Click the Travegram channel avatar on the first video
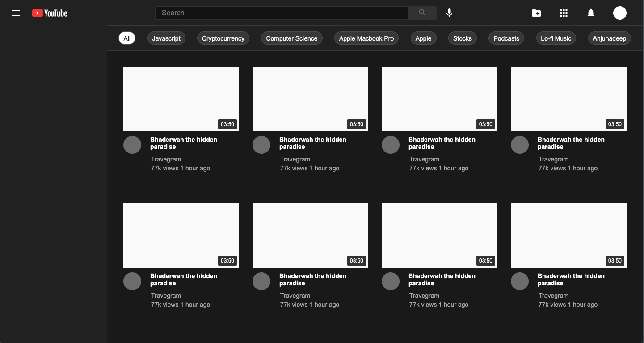644x343 pixels. [132, 144]
